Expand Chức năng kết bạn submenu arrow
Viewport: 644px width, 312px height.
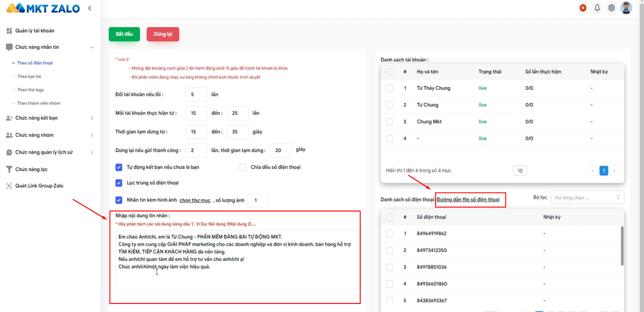click(92, 118)
